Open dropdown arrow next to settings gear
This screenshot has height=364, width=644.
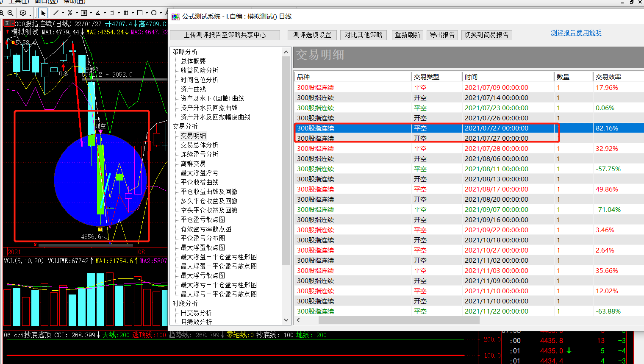[30, 15]
